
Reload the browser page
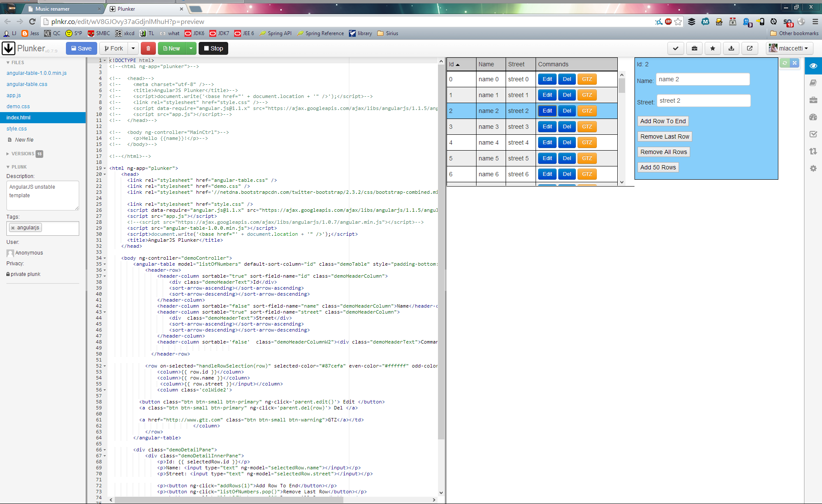tap(32, 21)
